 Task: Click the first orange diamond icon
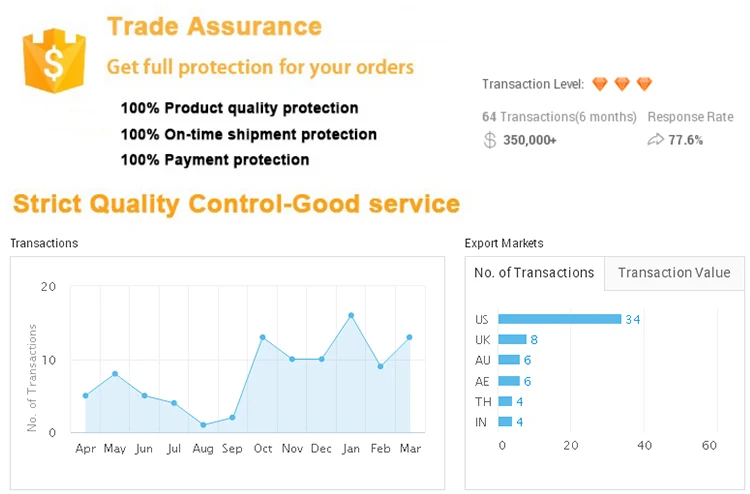click(x=600, y=84)
